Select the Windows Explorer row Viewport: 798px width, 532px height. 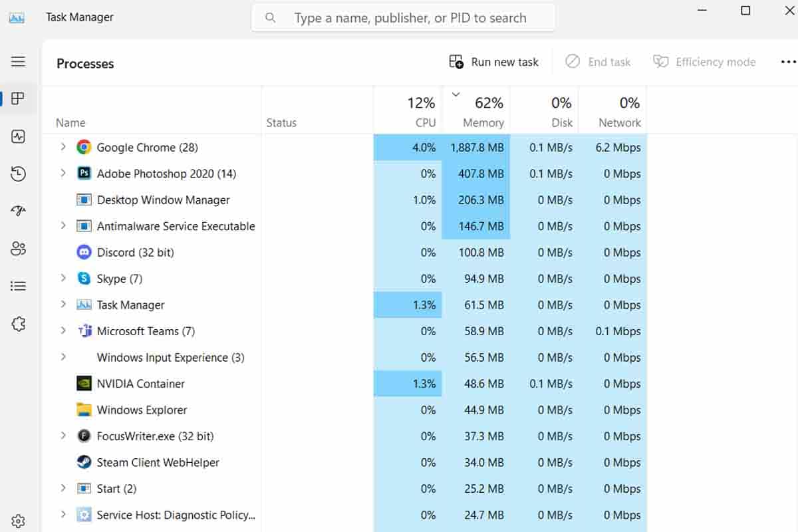[344, 410]
